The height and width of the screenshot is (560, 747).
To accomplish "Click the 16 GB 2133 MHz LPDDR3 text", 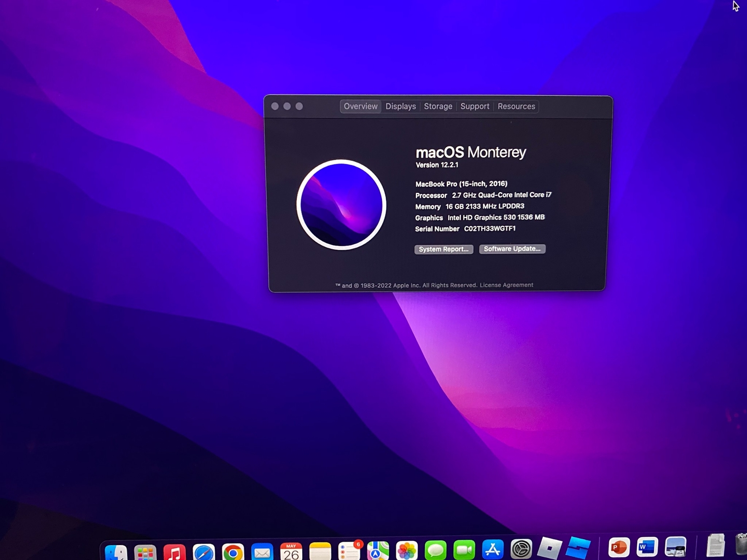I will [485, 206].
